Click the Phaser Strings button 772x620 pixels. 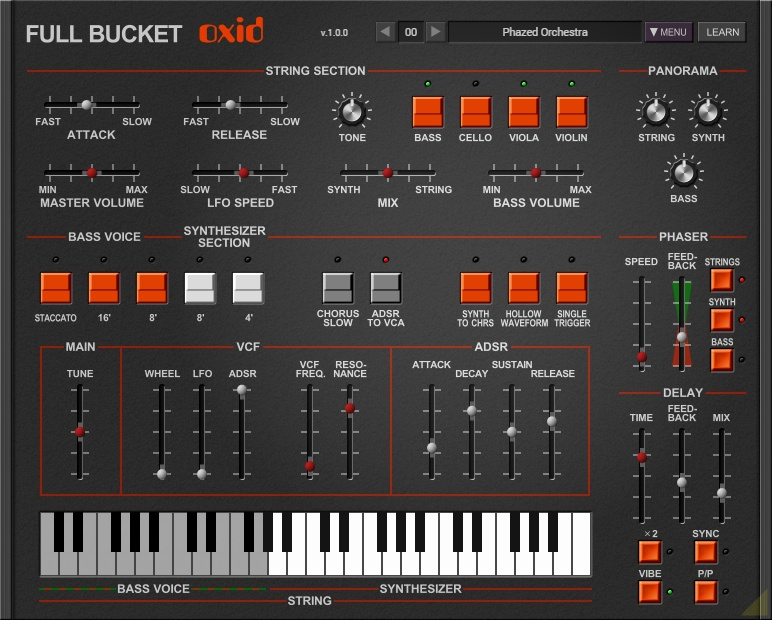[722, 280]
